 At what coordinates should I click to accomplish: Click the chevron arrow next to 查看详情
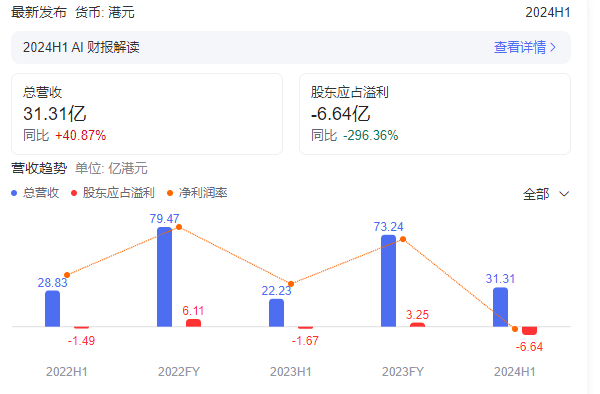point(553,47)
